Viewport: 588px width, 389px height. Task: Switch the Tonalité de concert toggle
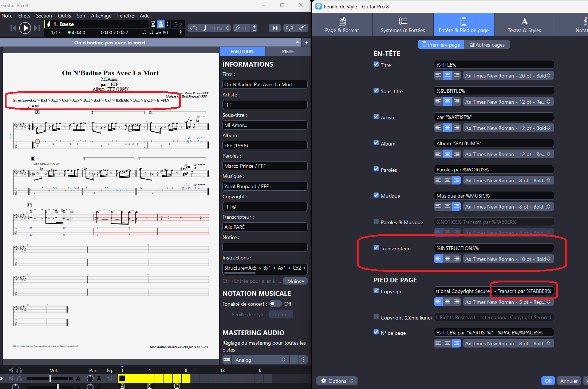(x=276, y=303)
